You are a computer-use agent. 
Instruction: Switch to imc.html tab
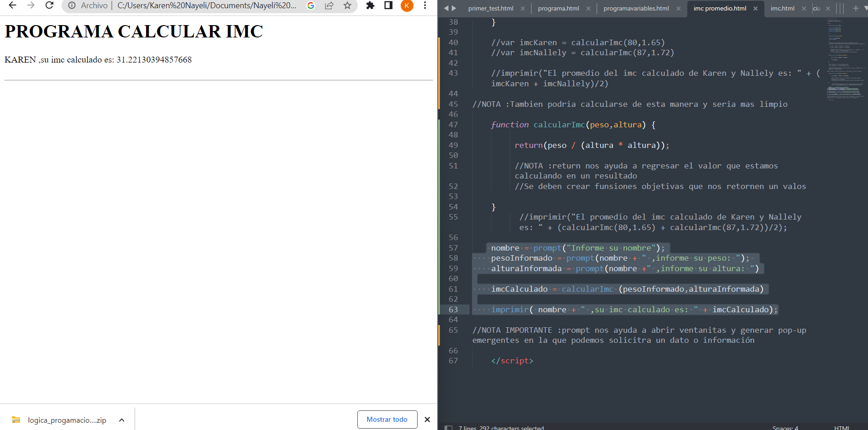782,8
